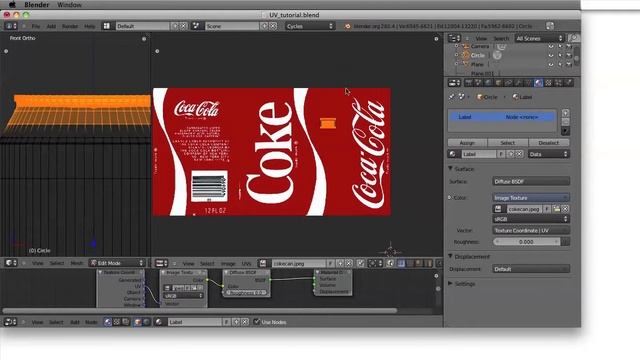Toggle visibility eye of Plane in Outliner
The image size is (640, 360).
click(551, 64)
